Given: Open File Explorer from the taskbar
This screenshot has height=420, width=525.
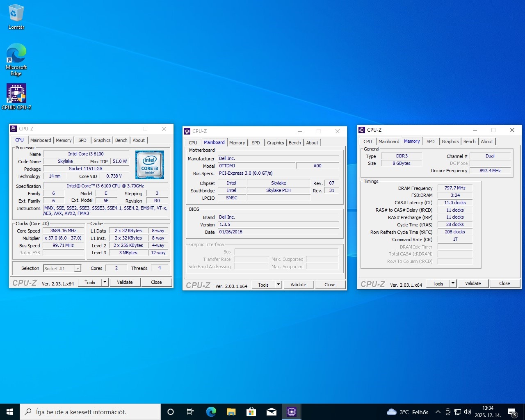Looking at the screenshot, I should point(231,412).
